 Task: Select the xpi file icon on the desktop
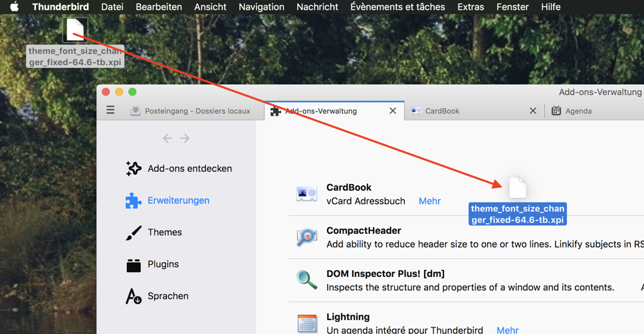tap(75, 29)
